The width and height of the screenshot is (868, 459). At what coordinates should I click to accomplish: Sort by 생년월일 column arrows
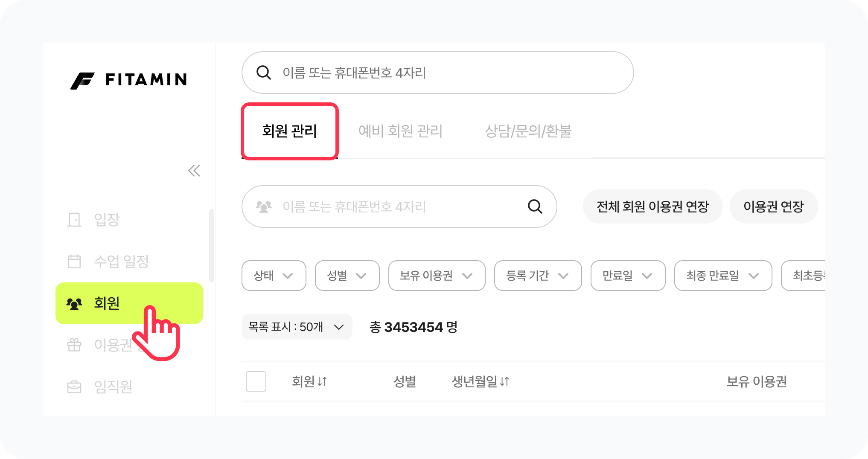505,381
